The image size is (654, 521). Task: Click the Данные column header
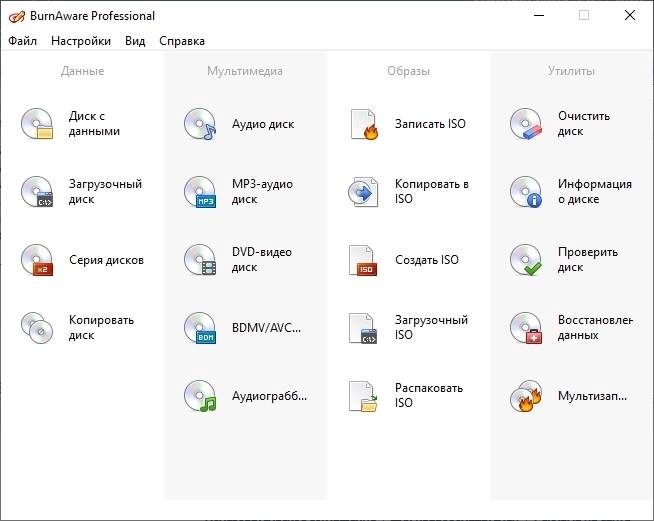coord(83,71)
